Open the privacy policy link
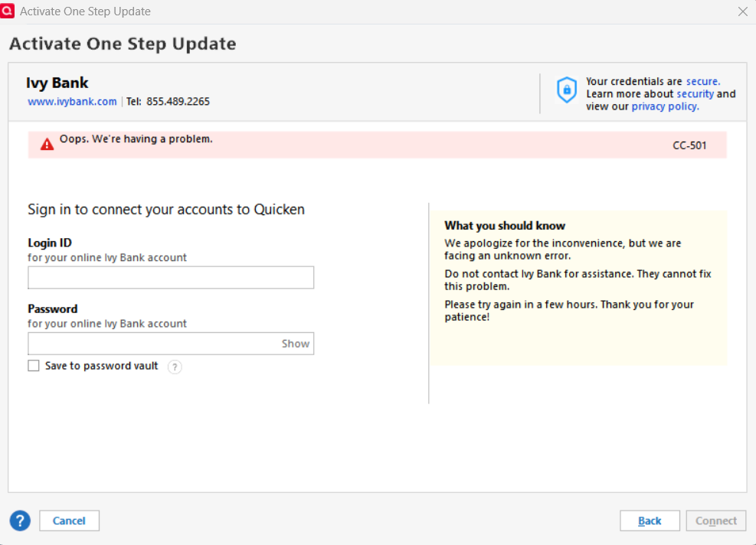Screen dimensions: 756x545 point(665,106)
